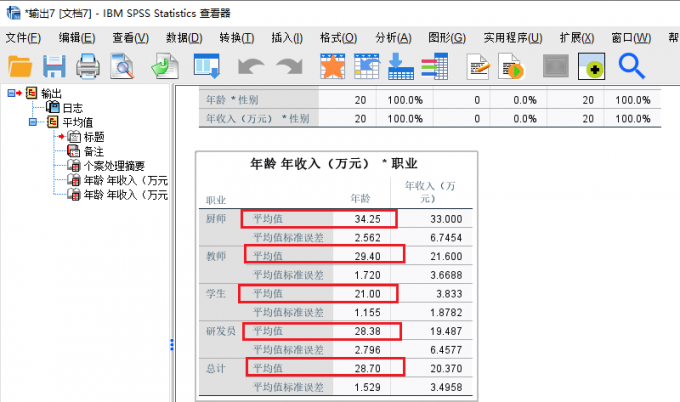Click the 学生 row label
The image size is (680, 402).
point(216,294)
